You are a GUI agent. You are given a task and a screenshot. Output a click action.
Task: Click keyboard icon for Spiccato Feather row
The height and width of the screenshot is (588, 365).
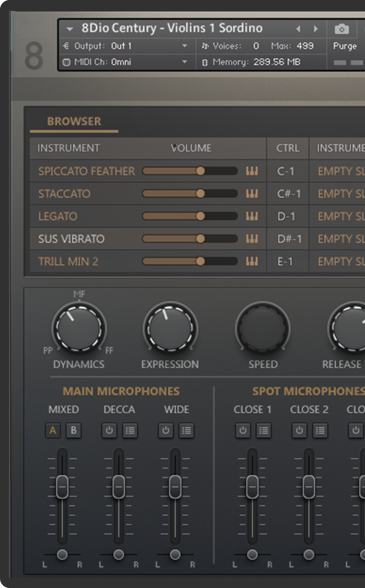(x=252, y=171)
